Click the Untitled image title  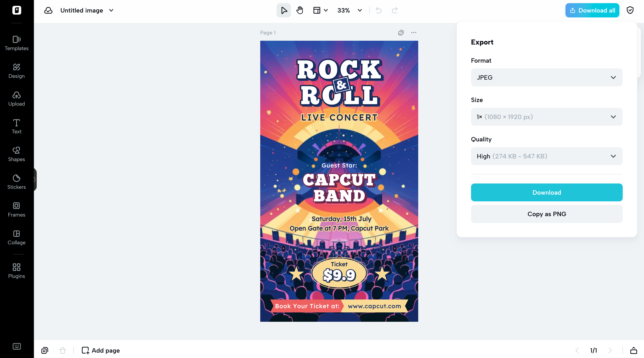tap(82, 10)
